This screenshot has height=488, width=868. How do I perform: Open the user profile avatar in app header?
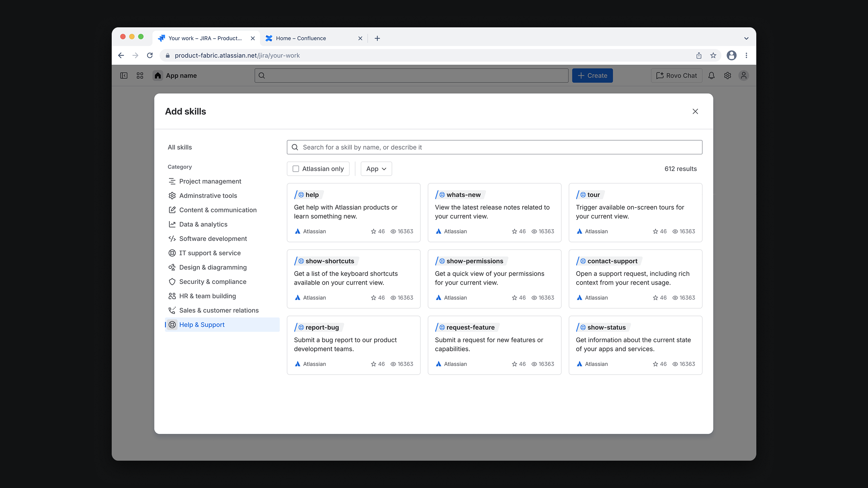[x=744, y=76]
